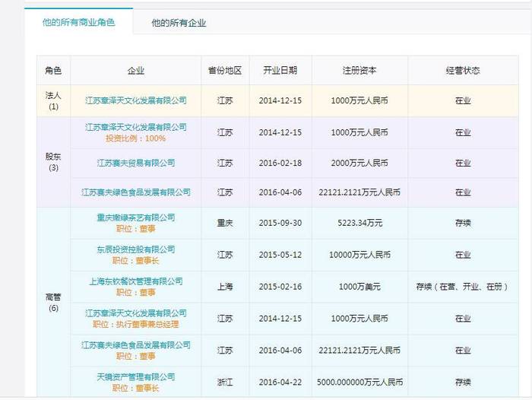Switch to the 他的所有商业角色 tab
The height and width of the screenshot is (400, 532).
tap(79, 22)
